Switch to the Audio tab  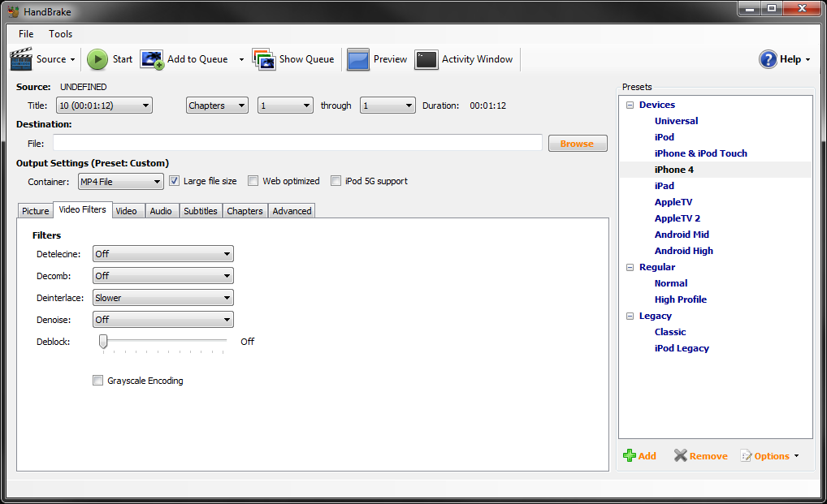tap(161, 211)
